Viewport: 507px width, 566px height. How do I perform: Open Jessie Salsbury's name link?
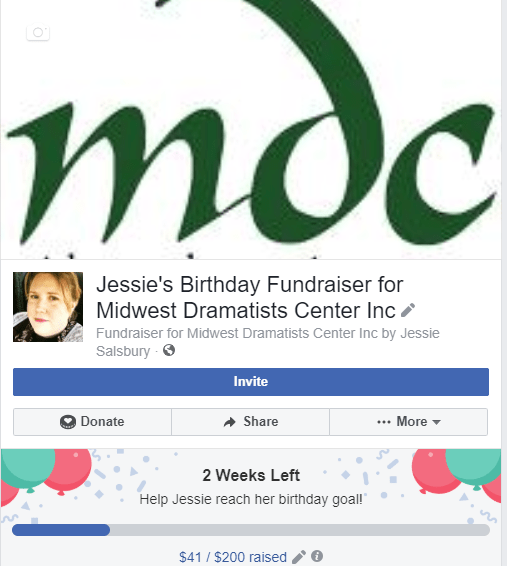[268, 342]
